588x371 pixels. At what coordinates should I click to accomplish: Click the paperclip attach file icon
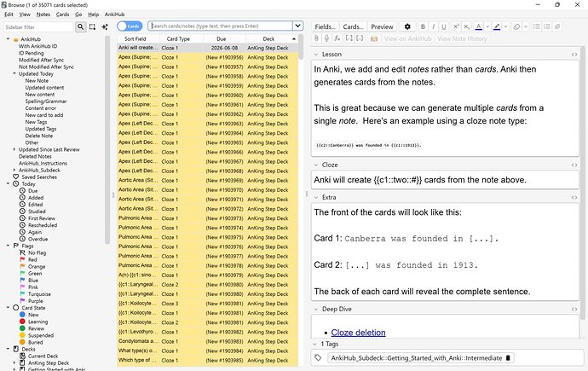click(x=316, y=38)
